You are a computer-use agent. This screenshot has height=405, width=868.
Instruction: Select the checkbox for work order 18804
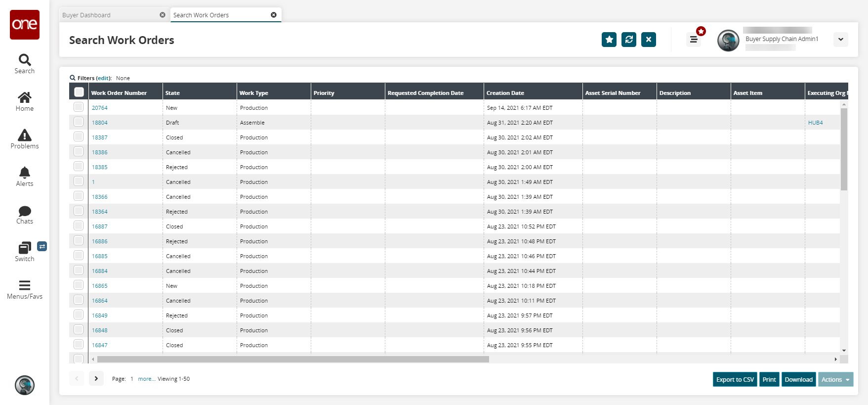pyautogui.click(x=79, y=122)
